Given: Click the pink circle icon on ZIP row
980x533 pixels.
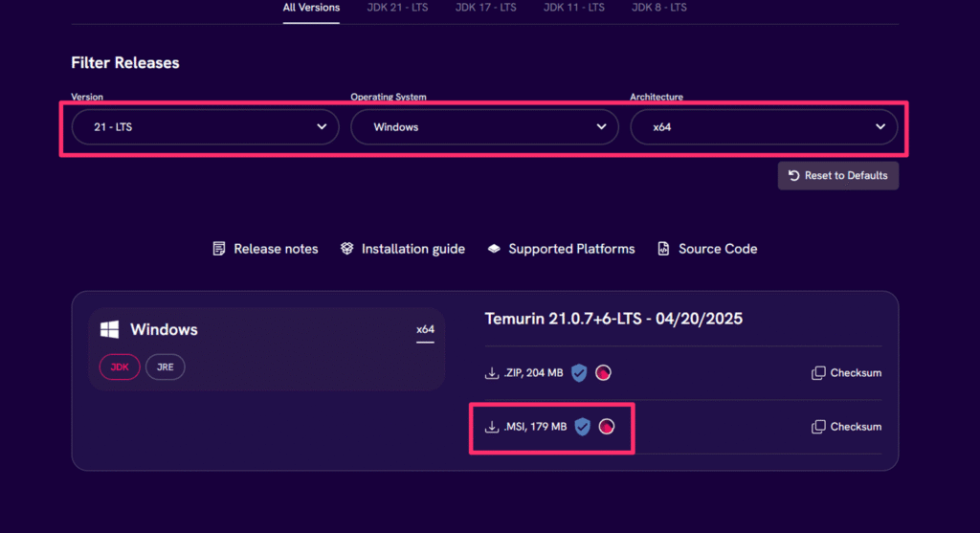Looking at the screenshot, I should [x=603, y=373].
